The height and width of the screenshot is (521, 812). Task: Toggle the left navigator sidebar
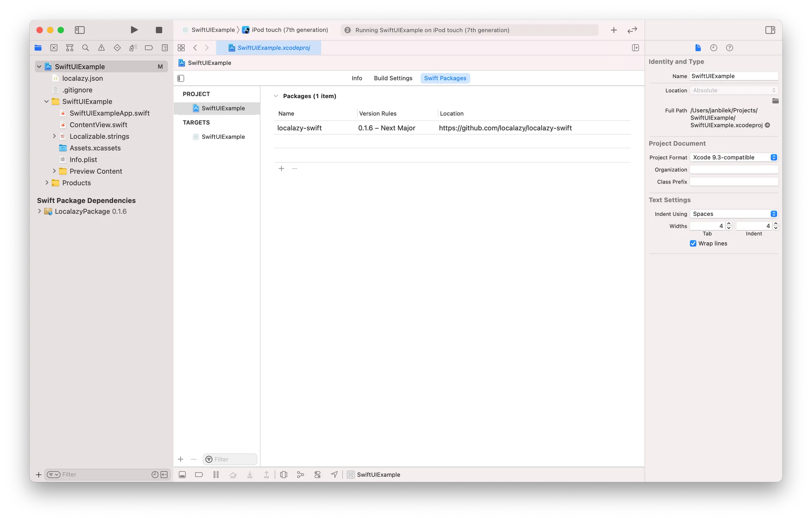[80, 30]
